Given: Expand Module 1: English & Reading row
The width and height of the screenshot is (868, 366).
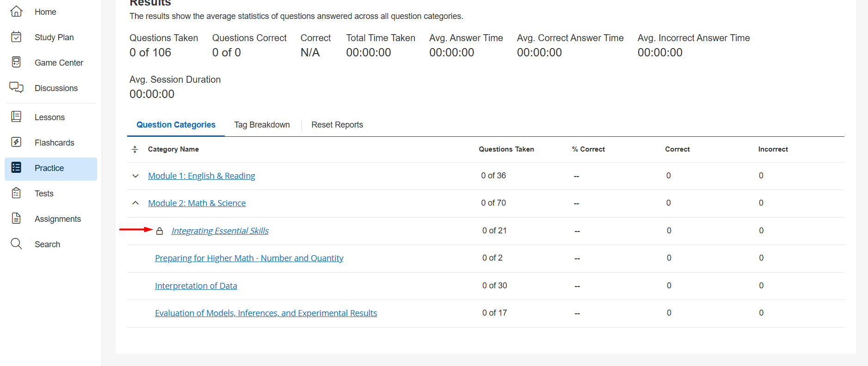Looking at the screenshot, I should [135, 176].
